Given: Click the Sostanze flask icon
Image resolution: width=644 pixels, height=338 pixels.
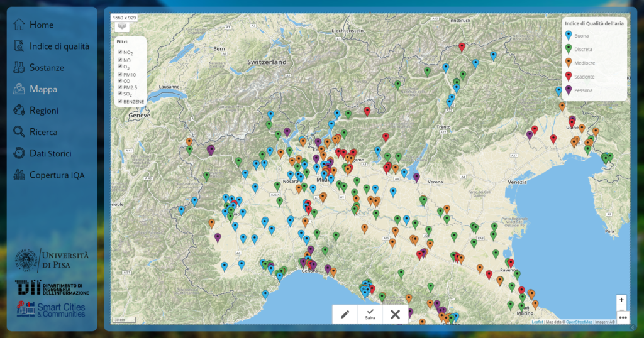Looking at the screenshot, I should click(19, 67).
